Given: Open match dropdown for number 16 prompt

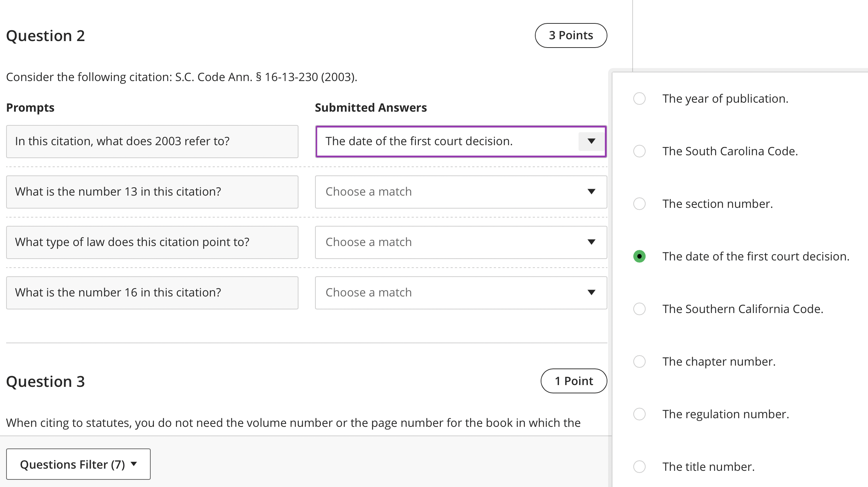Looking at the screenshot, I should [x=461, y=293].
